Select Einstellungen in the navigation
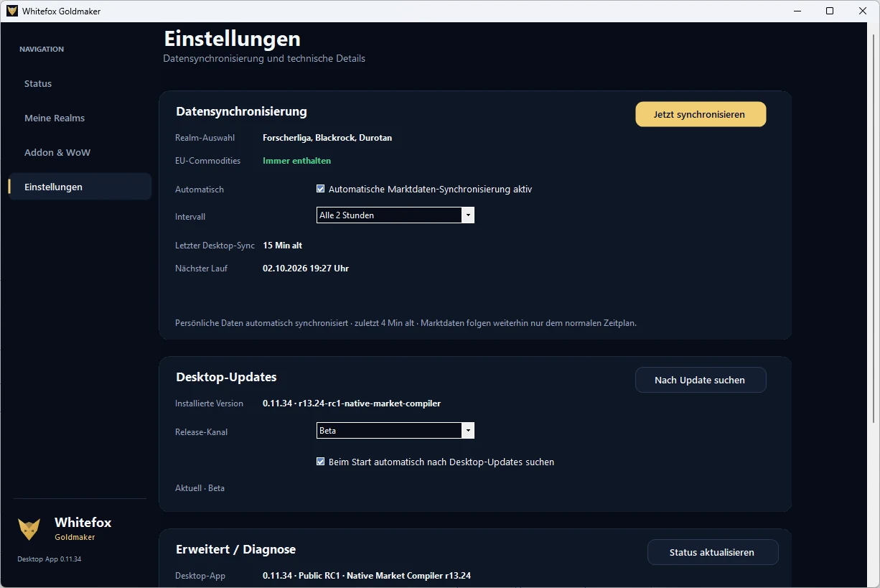Screen dimensions: 880x588 click(x=80, y=187)
